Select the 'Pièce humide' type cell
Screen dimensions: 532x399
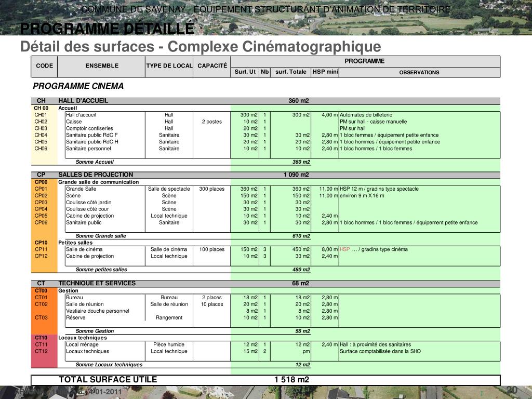click(x=169, y=345)
